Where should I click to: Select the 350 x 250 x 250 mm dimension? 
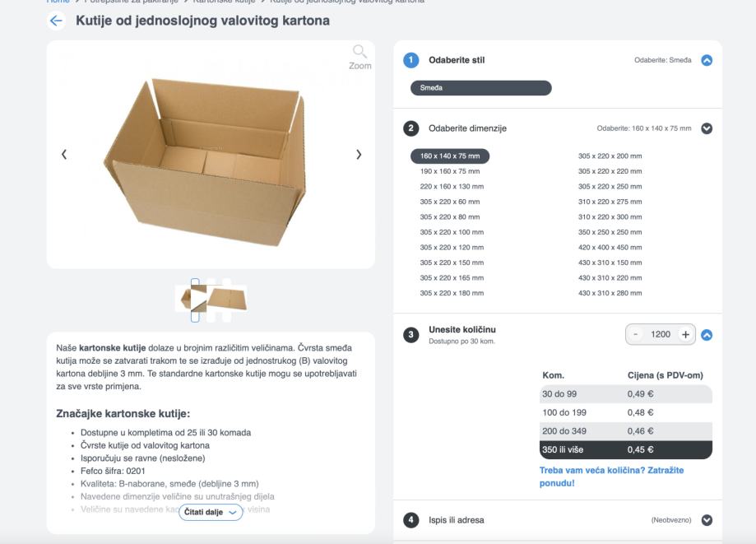tap(610, 232)
